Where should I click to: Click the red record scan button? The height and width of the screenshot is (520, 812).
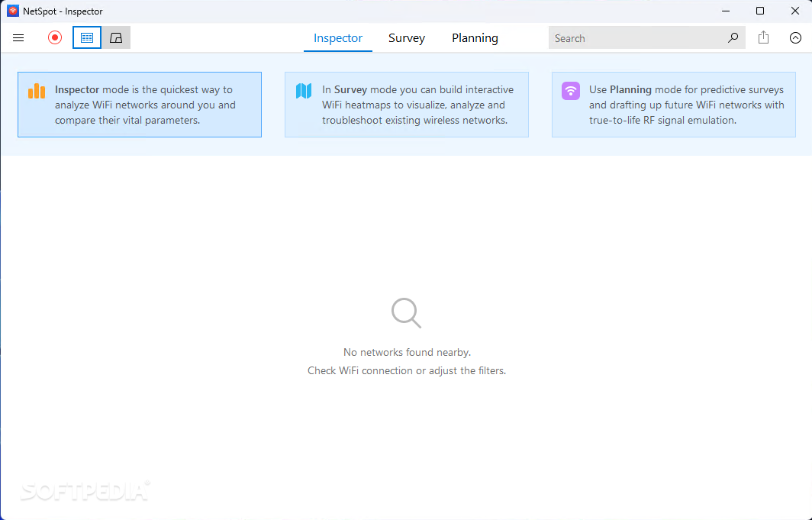[54, 38]
